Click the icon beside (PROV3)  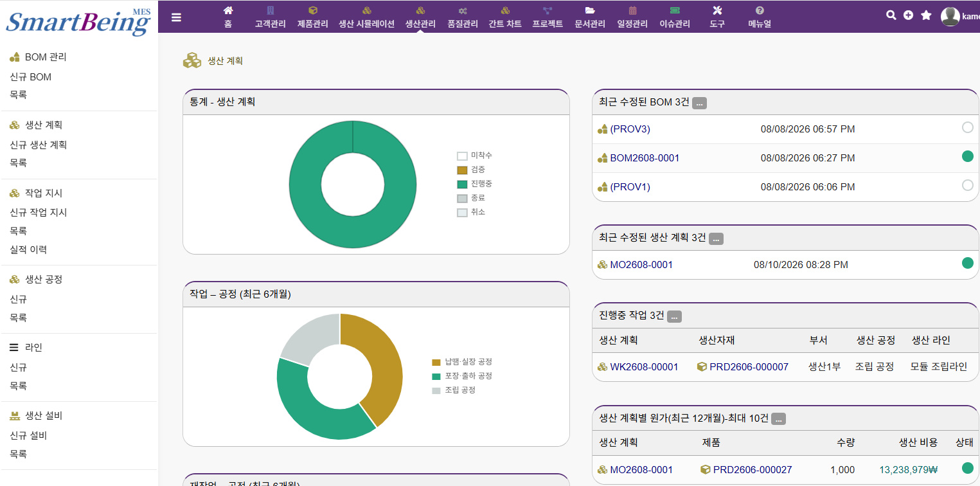tap(603, 129)
